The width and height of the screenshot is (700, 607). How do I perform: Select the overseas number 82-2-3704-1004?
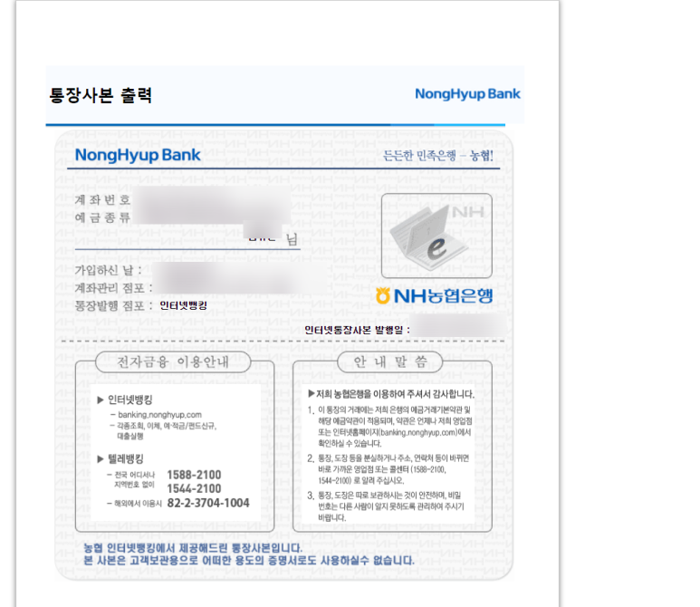coord(208,503)
